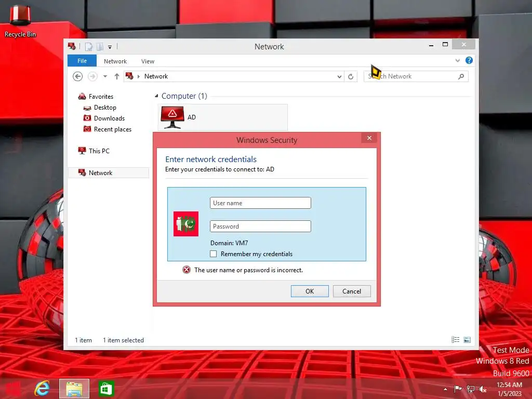Click Cancel in Windows Security dialog

click(352, 291)
